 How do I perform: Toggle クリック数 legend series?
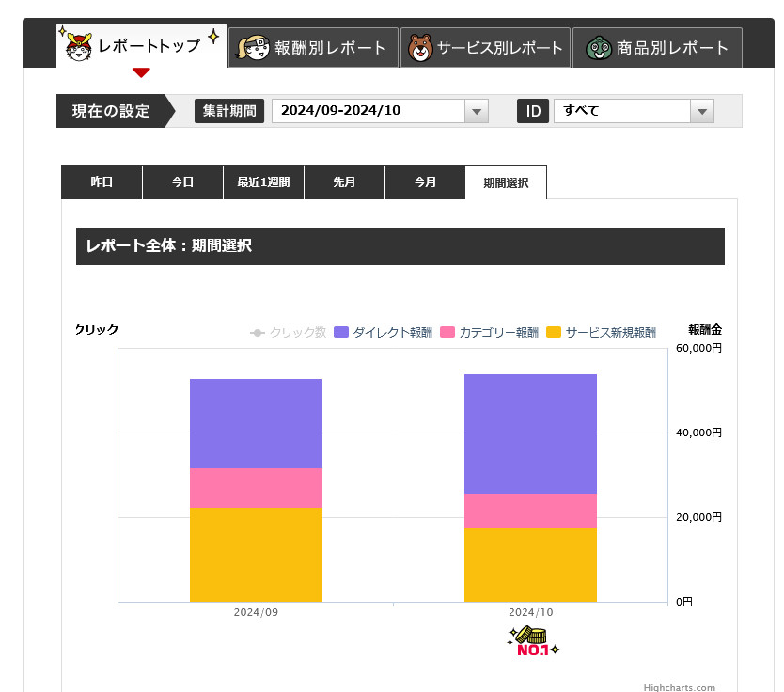[x=288, y=332]
